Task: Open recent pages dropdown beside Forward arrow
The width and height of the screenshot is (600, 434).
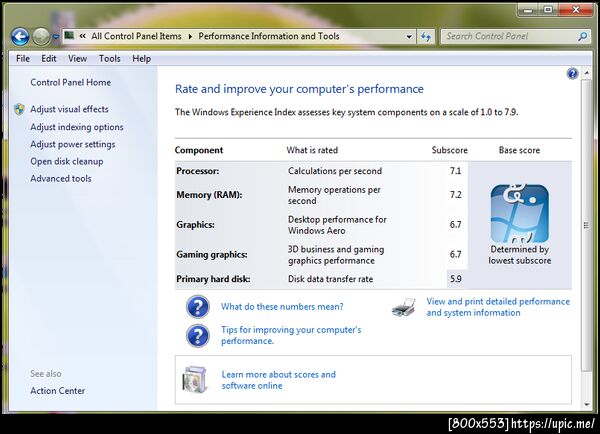Action: point(56,37)
